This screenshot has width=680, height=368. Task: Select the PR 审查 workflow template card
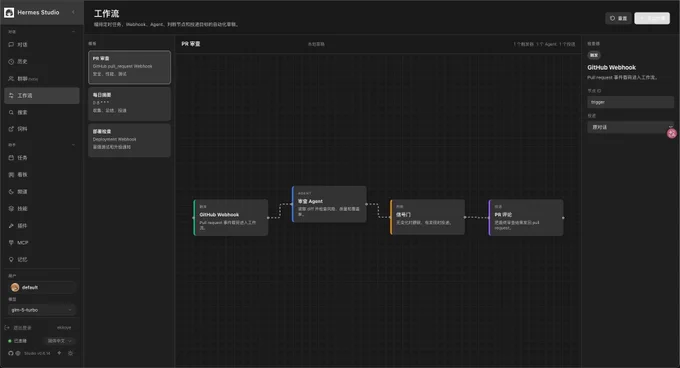click(x=129, y=67)
